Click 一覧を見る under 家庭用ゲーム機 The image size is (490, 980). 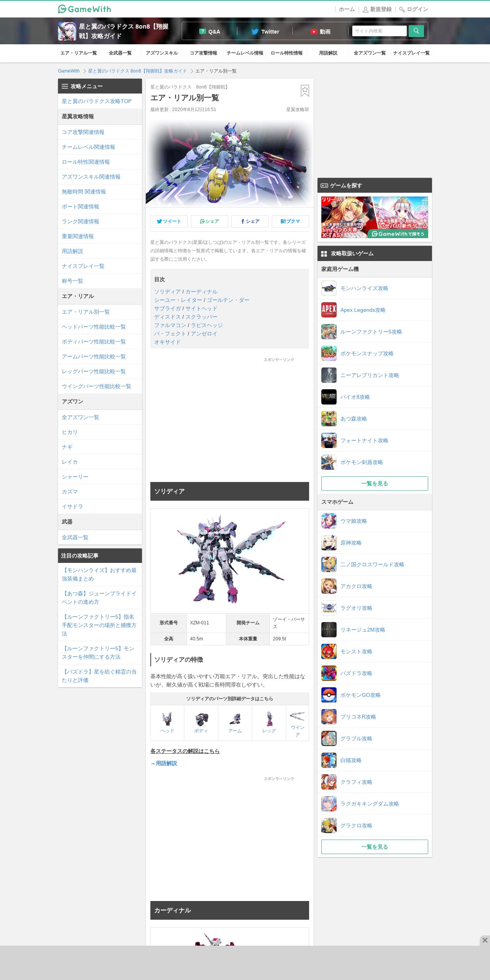[375, 484]
